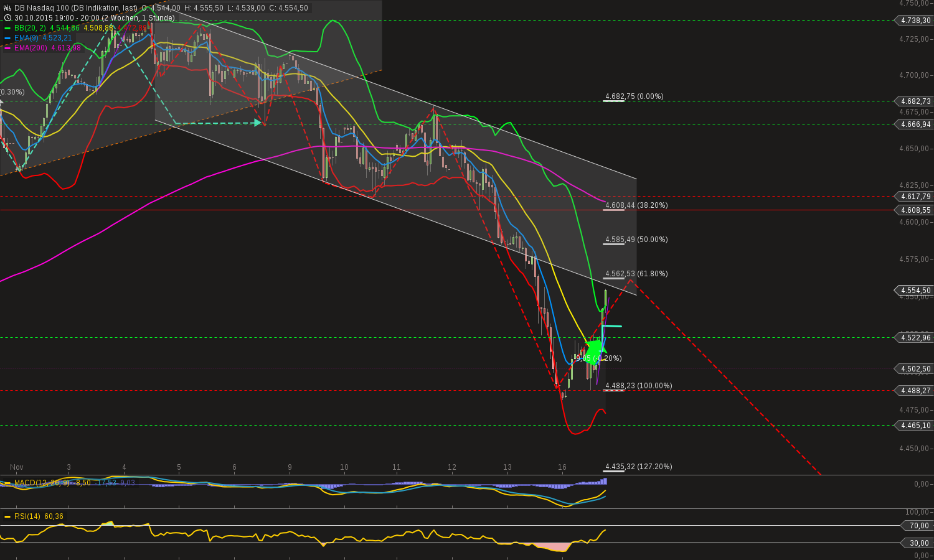Click the 4.666,94 price level tag

click(x=913, y=124)
